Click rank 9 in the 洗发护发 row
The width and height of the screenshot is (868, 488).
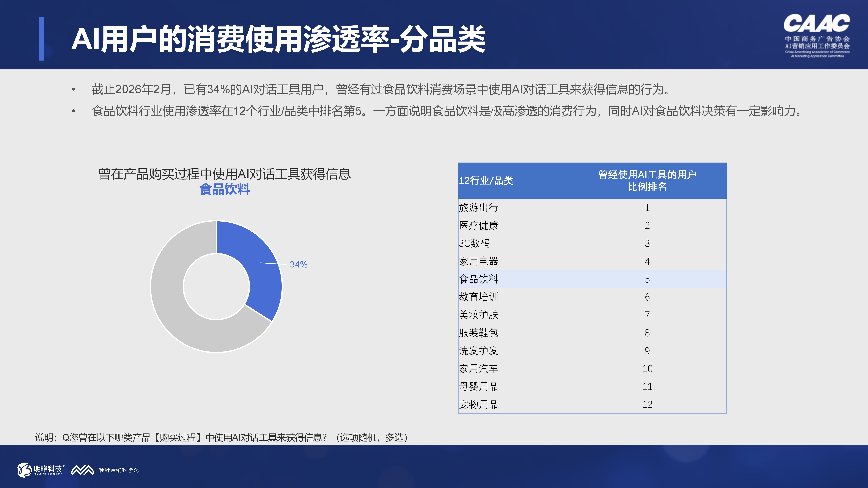coord(647,351)
